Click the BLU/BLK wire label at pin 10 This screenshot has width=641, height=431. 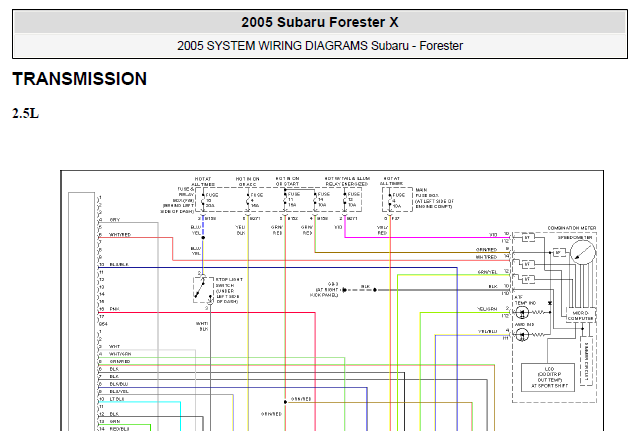(x=119, y=265)
